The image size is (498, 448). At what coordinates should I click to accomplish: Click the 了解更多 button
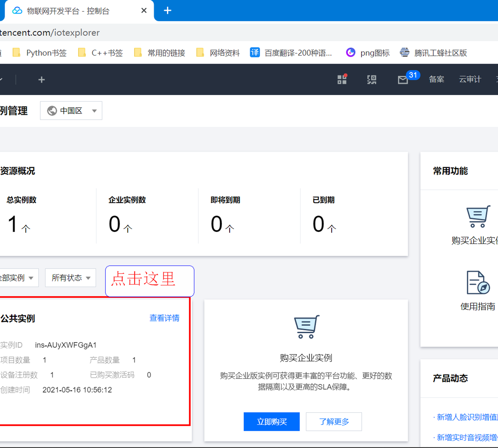[334, 422]
